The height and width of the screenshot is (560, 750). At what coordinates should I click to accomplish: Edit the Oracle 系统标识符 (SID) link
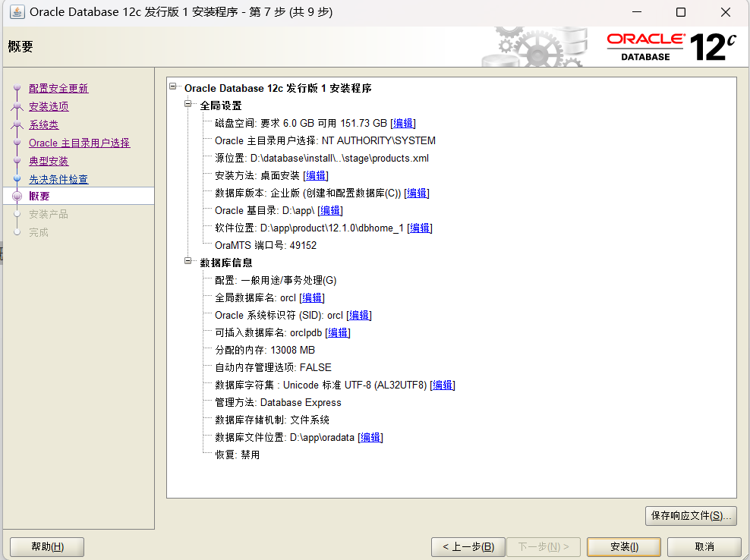click(x=359, y=315)
